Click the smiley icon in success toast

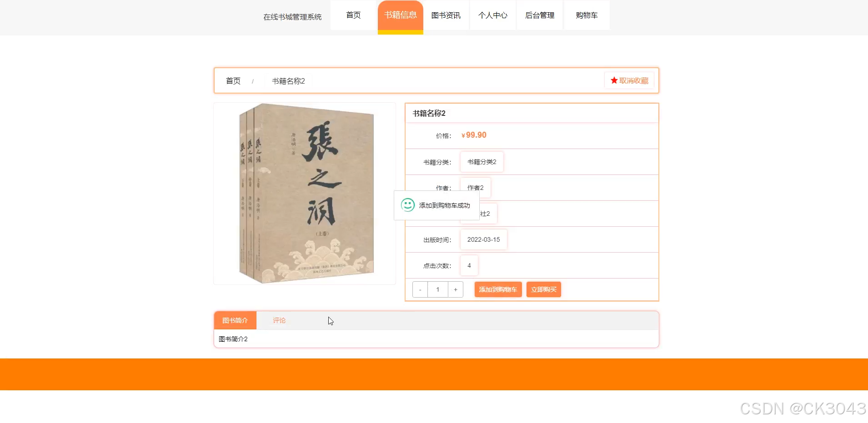407,205
